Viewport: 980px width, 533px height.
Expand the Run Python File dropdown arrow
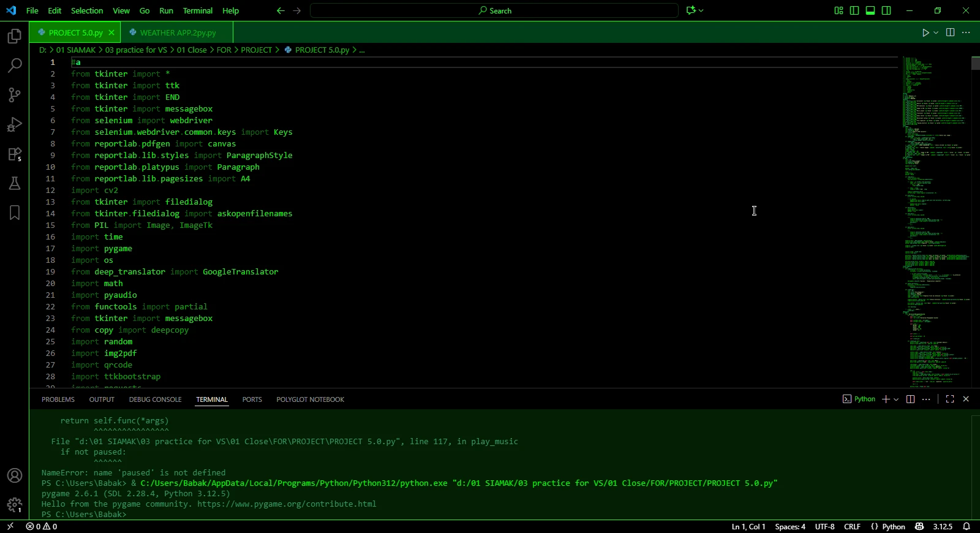936,32
